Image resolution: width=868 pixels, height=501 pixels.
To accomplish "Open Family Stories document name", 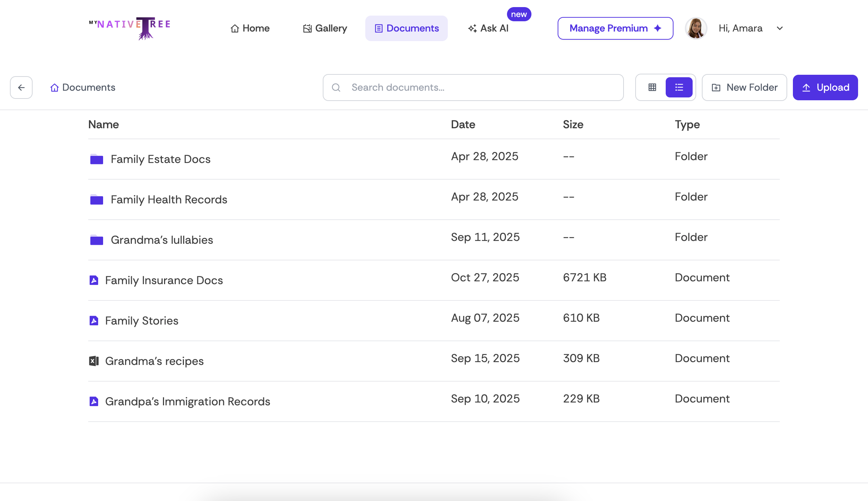I will pos(142,321).
